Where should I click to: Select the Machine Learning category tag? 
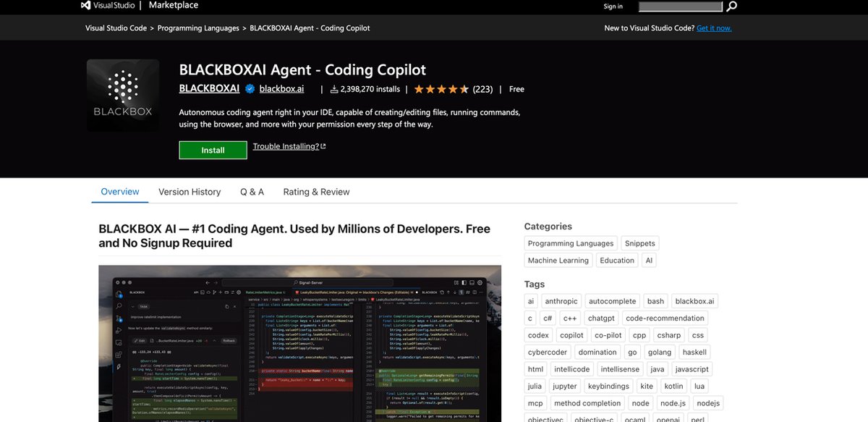click(x=558, y=260)
